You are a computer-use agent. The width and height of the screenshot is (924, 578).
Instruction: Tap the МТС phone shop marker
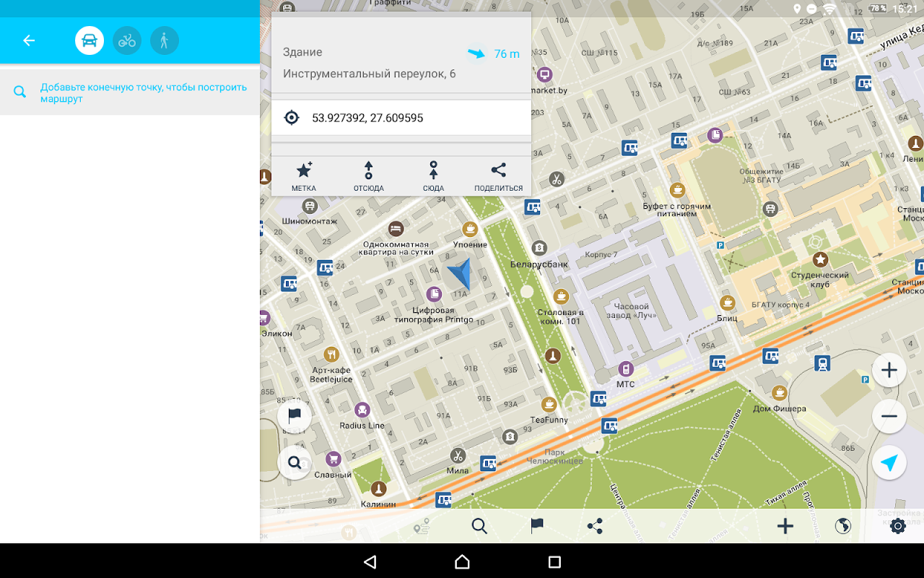(x=625, y=369)
